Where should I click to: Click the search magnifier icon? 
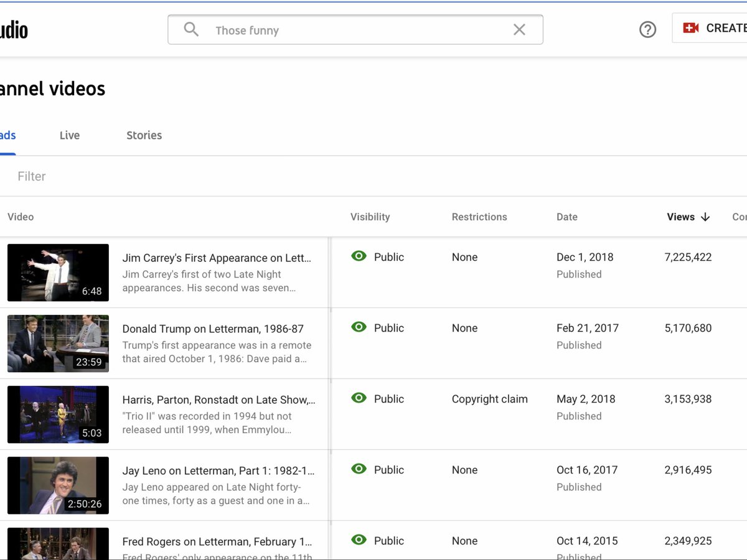tap(191, 29)
